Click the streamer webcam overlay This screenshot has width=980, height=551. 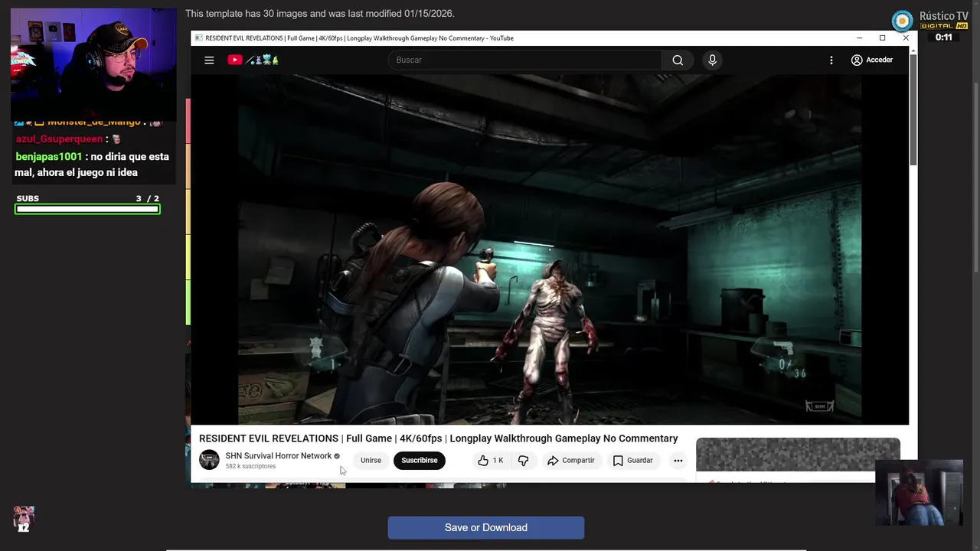[93, 63]
